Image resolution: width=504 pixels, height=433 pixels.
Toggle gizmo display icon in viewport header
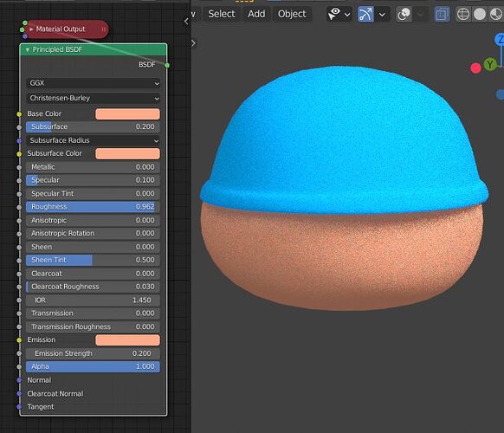point(365,15)
